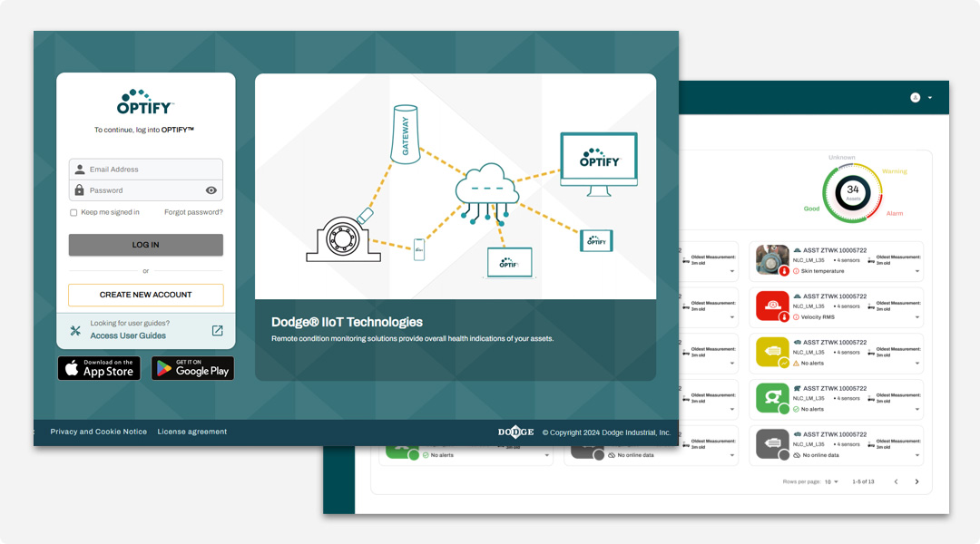Open the Rows per page dropdown

pyautogui.click(x=831, y=481)
